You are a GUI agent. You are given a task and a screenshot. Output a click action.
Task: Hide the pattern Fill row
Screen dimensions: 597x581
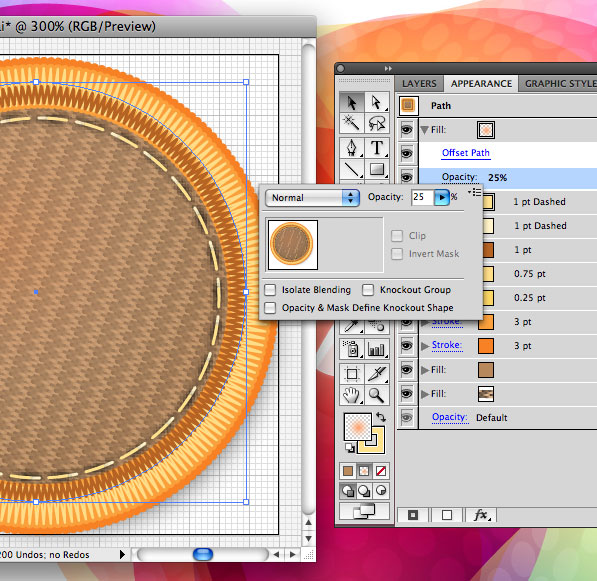point(407,394)
